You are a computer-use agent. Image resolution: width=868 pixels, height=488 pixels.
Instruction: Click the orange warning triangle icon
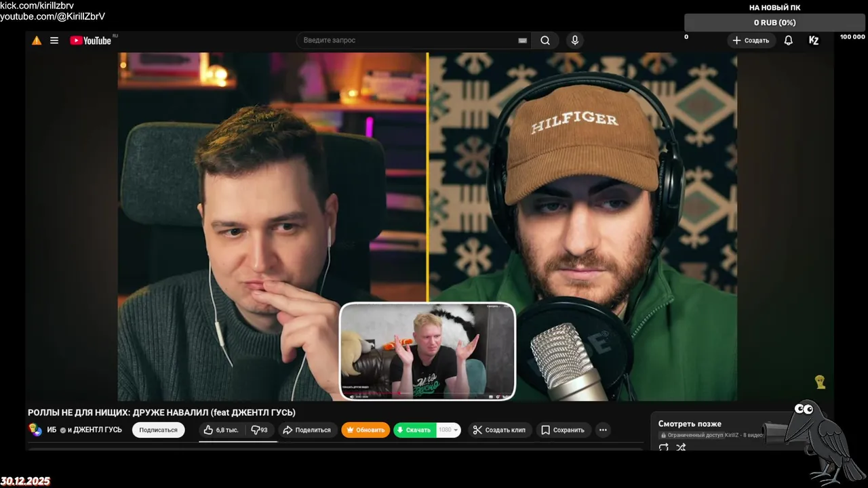click(x=37, y=41)
